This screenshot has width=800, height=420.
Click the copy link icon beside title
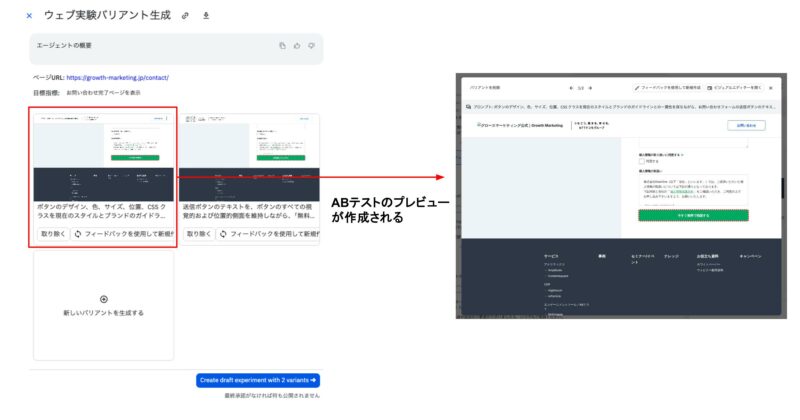click(185, 16)
